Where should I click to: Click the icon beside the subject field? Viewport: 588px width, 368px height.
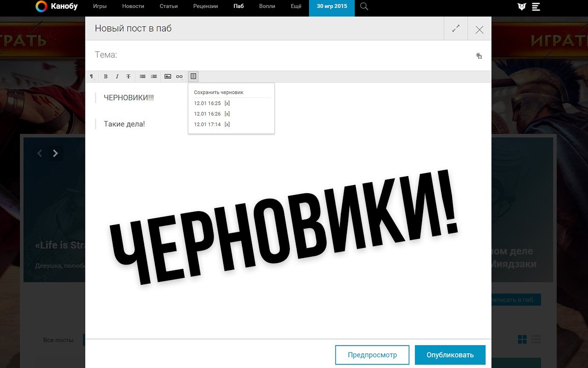(479, 56)
